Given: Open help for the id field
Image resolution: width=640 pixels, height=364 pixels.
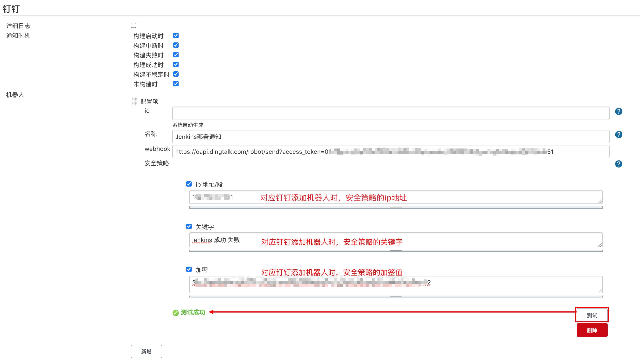Looking at the screenshot, I should (x=618, y=112).
